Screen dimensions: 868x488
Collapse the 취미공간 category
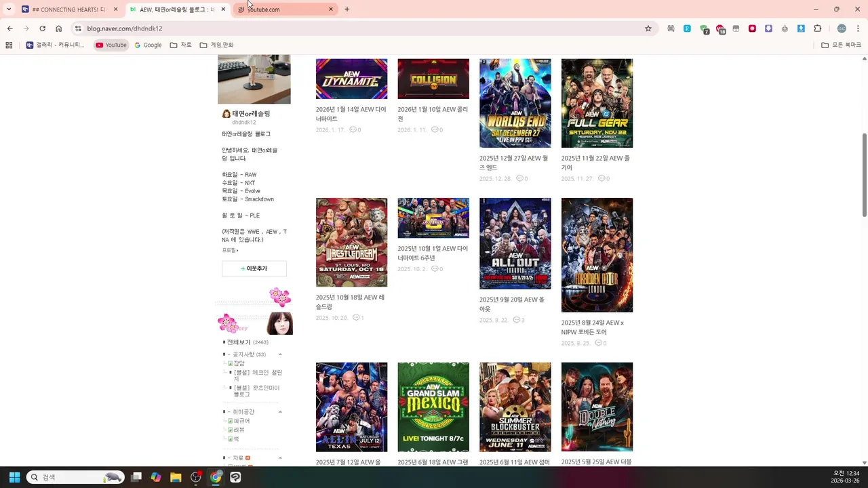pyautogui.click(x=280, y=412)
